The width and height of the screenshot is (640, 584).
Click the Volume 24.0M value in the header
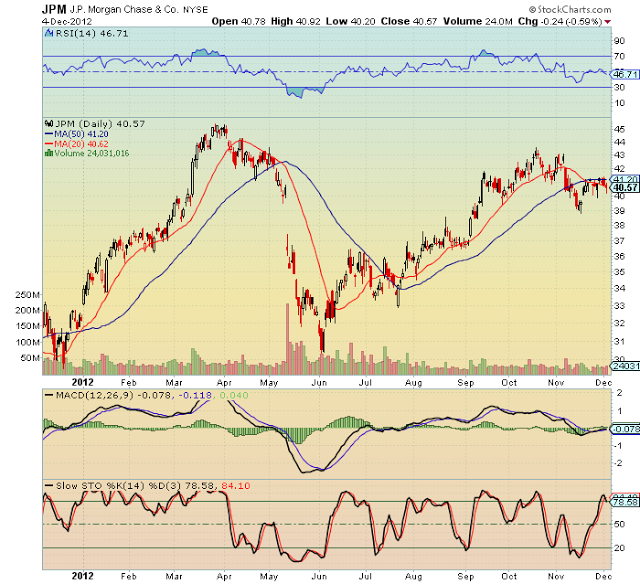478,22
